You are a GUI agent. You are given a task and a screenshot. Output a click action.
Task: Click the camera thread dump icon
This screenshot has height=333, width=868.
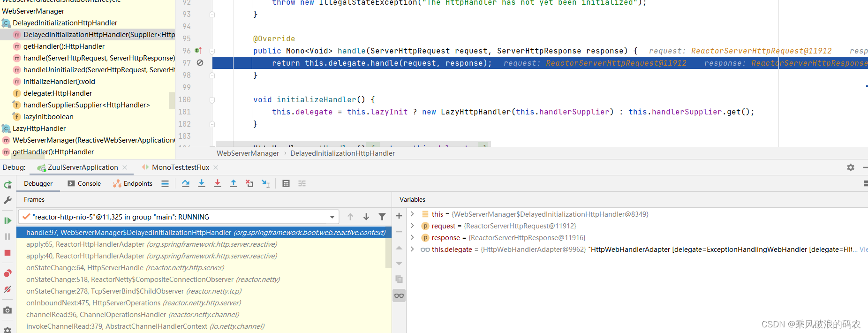pos(8,310)
